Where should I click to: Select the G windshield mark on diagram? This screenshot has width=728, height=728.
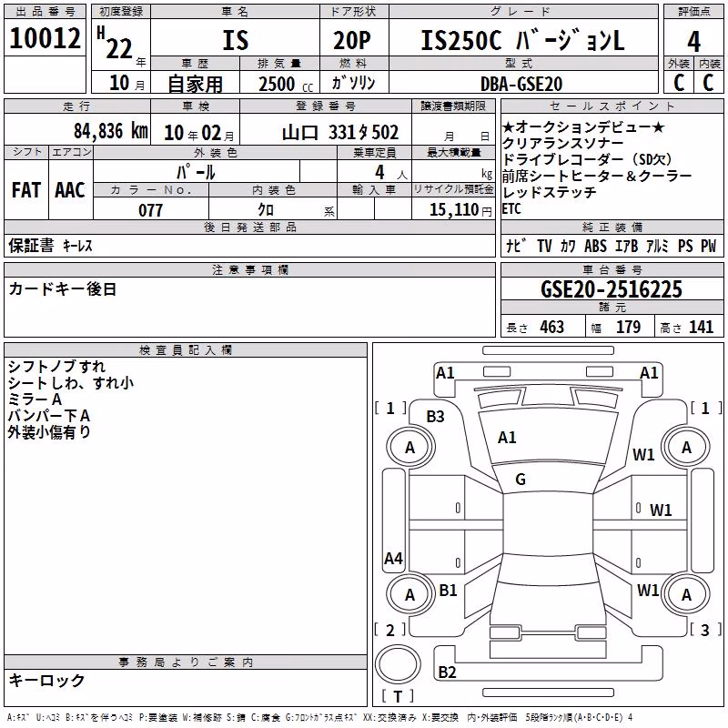521,480
